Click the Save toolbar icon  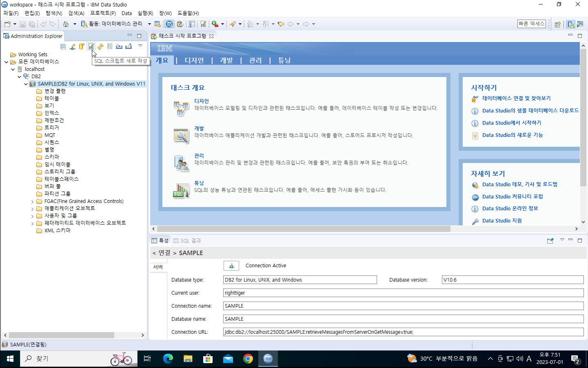[x=23, y=24]
